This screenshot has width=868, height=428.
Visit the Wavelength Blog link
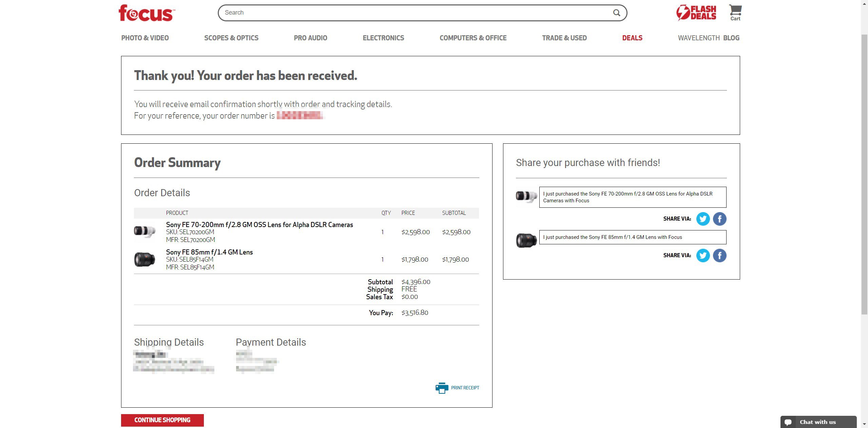(x=709, y=38)
